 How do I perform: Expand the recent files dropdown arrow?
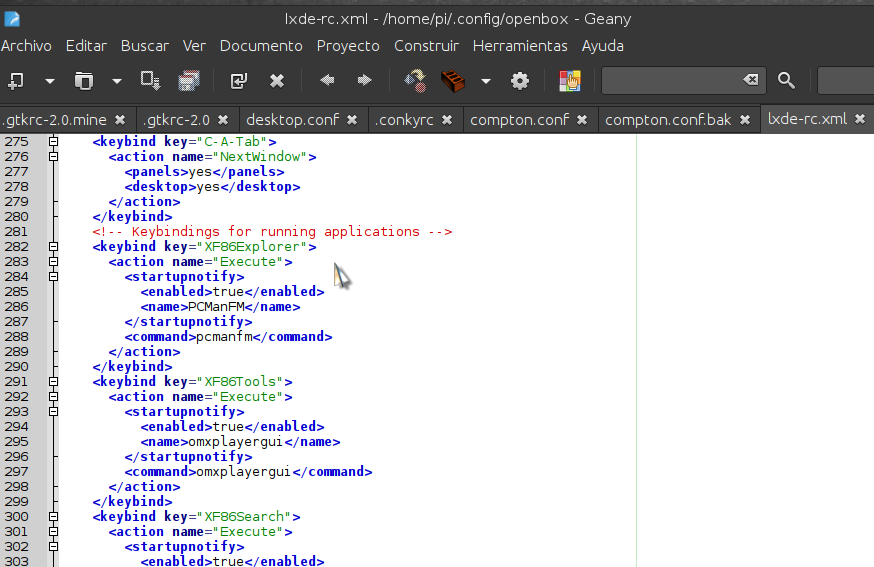click(116, 81)
